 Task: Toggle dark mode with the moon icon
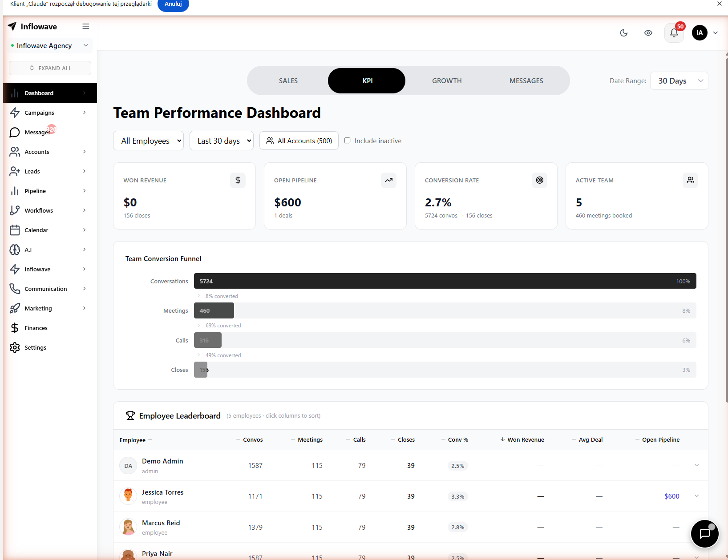click(x=623, y=33)
